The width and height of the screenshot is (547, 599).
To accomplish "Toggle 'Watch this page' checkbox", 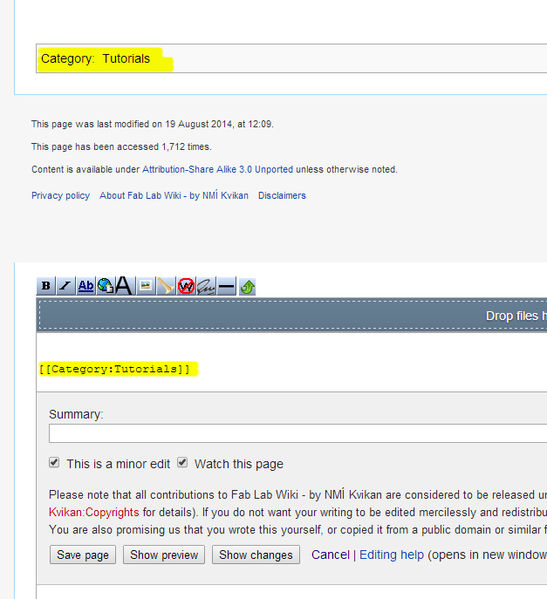I will [182, 463].
